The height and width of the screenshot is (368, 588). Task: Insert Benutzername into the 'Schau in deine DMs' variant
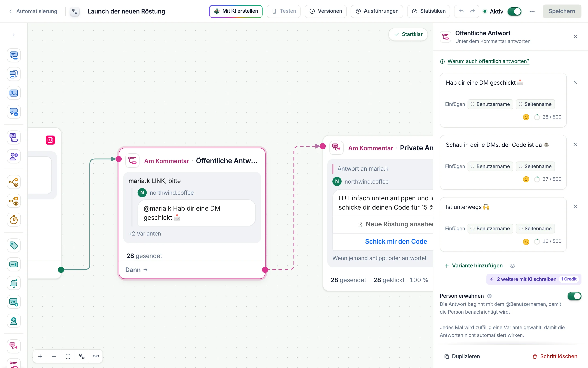[x=490, y=166]
